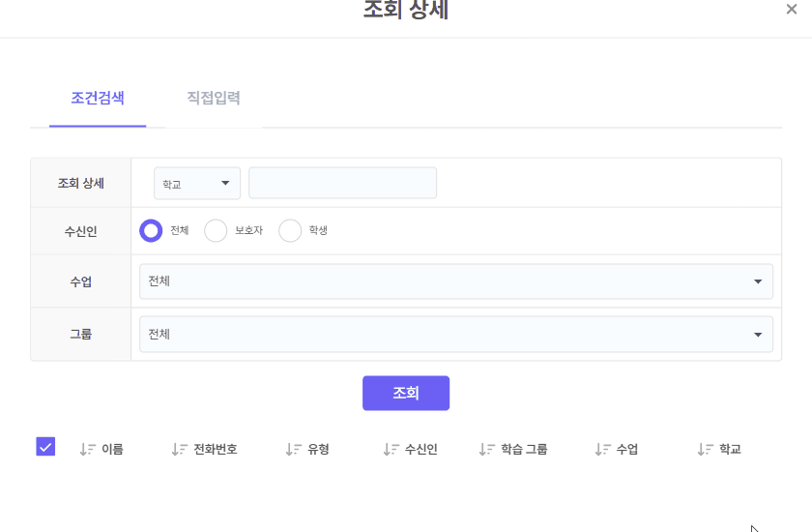Open the 학교 search type dropdown
This screenshot has height=532, width=812.
point(197,183)
